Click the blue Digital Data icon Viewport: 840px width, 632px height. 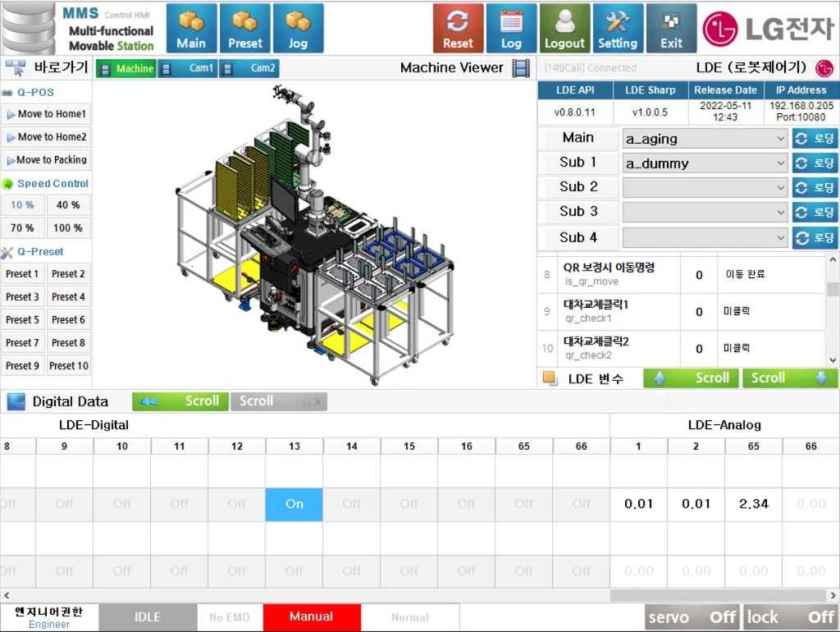coord(16,401)
